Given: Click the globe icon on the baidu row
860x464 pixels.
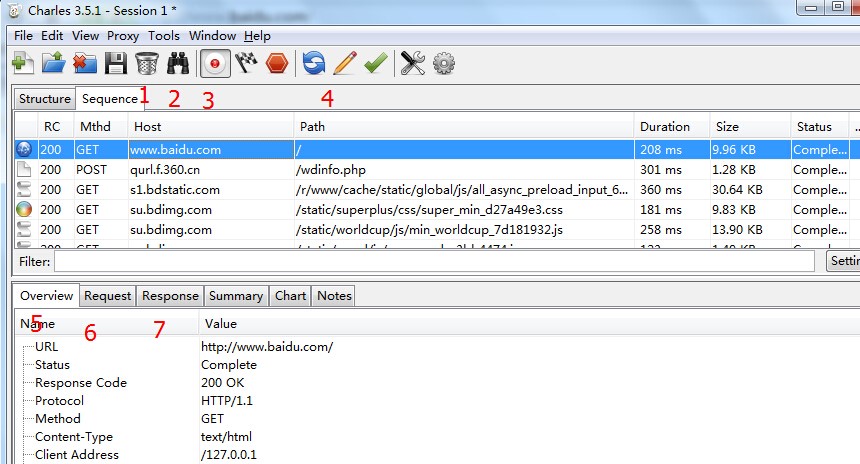Looking at the screenshot, I should [24, 149].
